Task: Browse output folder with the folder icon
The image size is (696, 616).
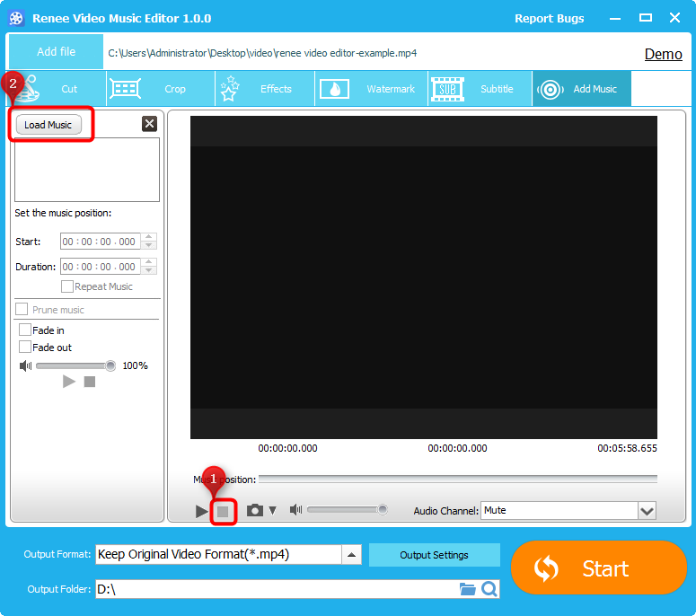Action: pos(467,589)
